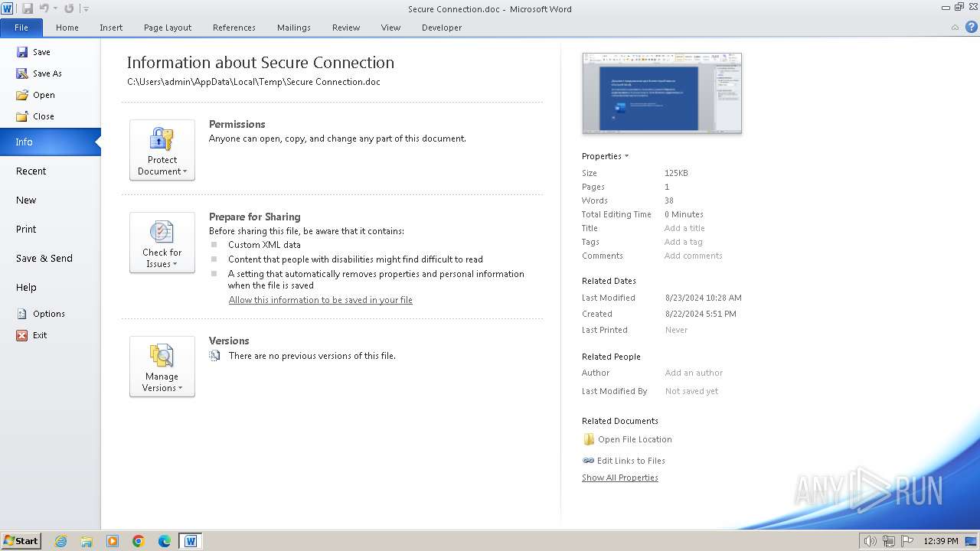The image size is (980, 551).
Task: Click the Action Center flag tray icon
Action: (908, 541)
